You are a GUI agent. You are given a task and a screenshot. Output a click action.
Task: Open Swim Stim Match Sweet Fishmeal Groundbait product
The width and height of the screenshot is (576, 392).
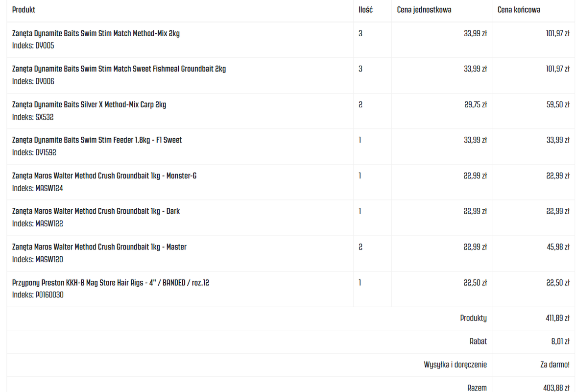click(119, 69)
